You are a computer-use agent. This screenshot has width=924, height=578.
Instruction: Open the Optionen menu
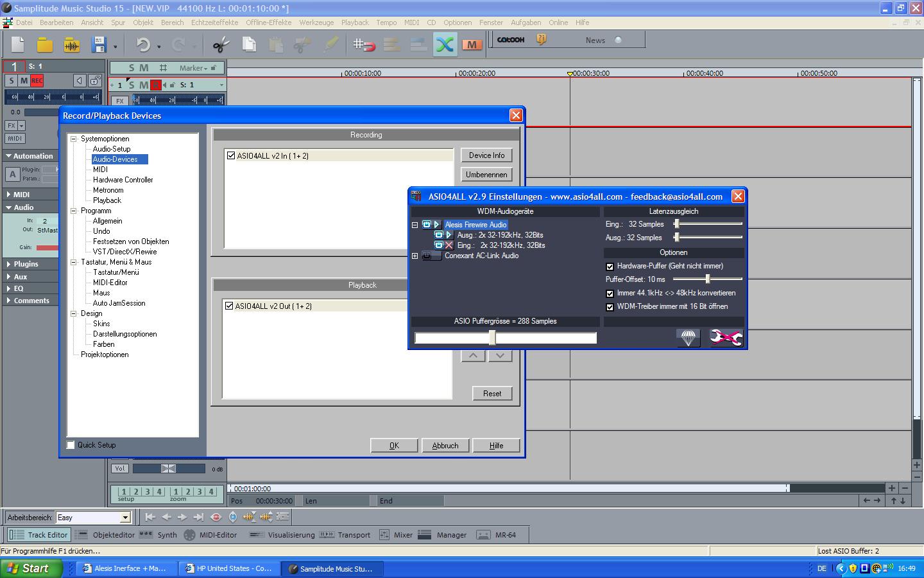pyautogui.click(x=458, y=22)
